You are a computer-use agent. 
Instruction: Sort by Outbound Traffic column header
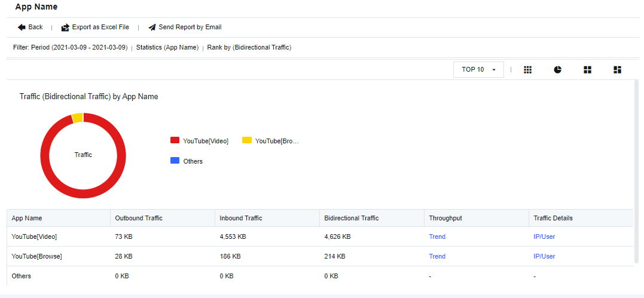click(x=138, y=218)
